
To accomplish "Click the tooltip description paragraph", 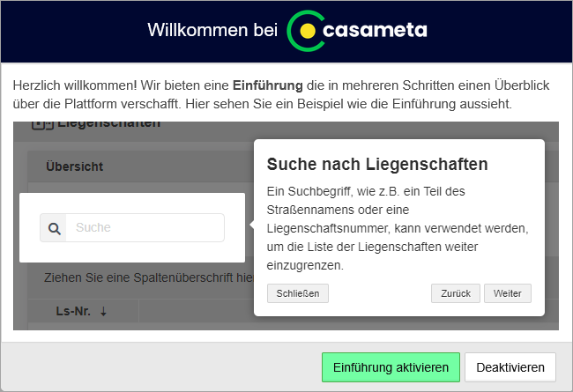I will [x=397, y=227].
